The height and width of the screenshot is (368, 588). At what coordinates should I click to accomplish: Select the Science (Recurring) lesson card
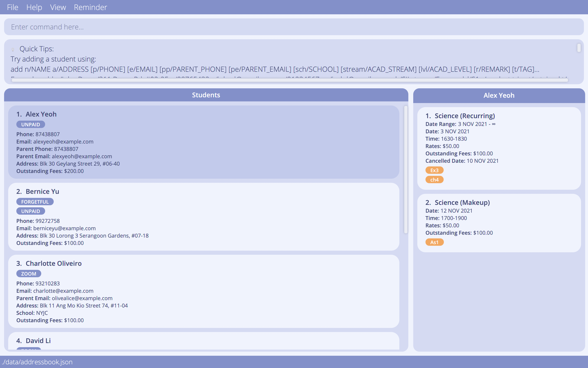pyautogui.click(x=499, y=148)
